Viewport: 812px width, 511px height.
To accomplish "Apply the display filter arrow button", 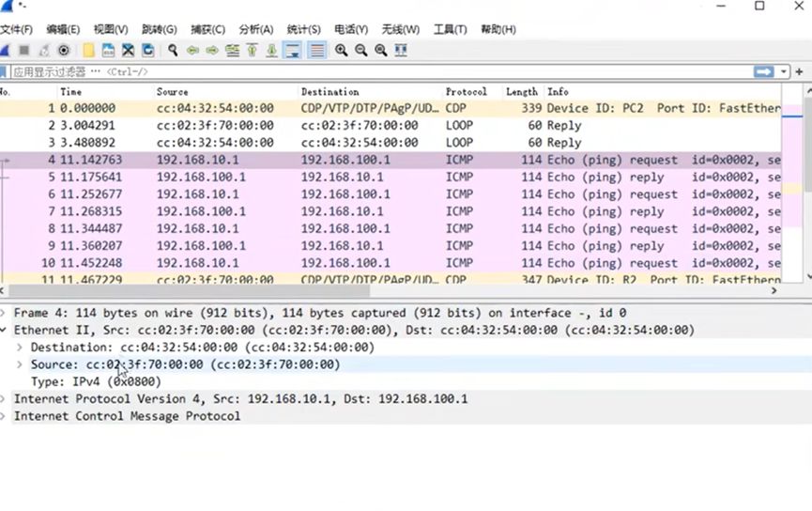I will coord(765,71).
